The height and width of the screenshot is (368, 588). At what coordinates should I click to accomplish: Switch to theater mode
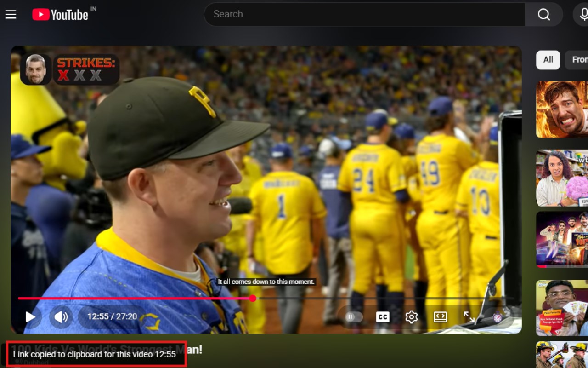[x=440, y=317]
